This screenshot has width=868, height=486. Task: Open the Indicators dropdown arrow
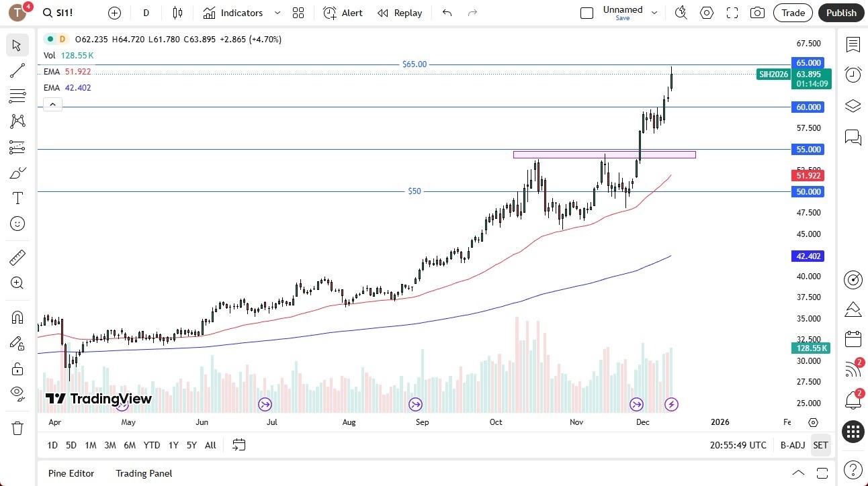pyautogui.click(x=276, y=13)
